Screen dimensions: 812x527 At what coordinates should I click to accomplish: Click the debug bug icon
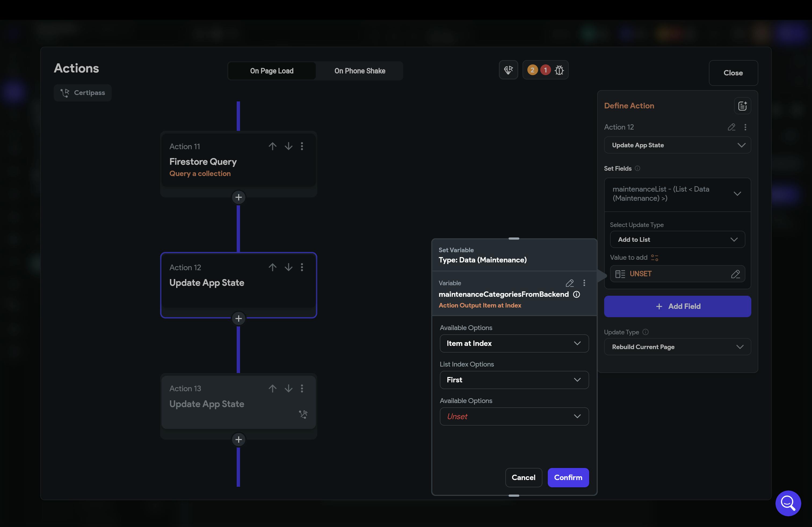(559, 70)
